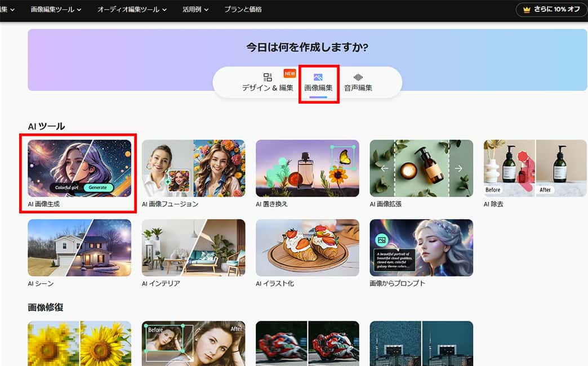Open the 画像からプロンプト tool card
The height and width of the screenshot is (366, 588).
tap(421, 248)
